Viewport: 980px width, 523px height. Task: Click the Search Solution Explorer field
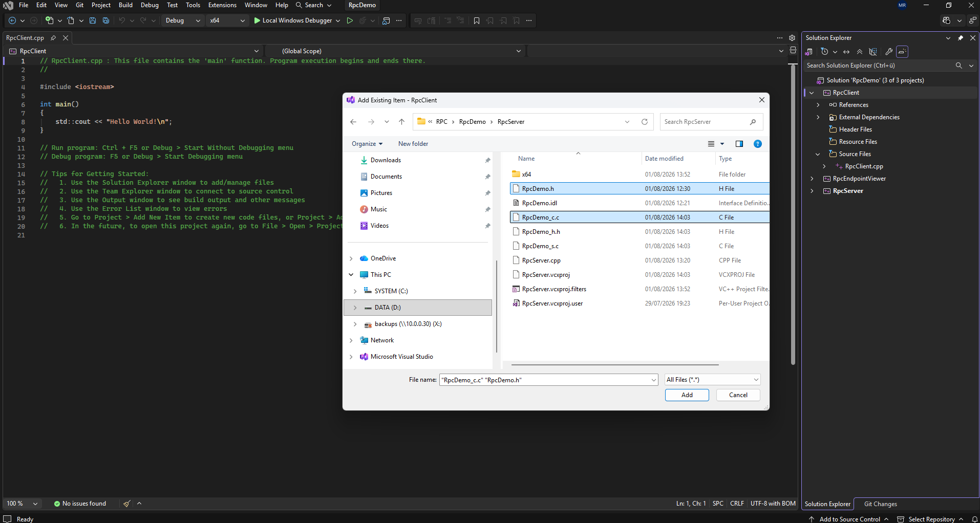pos(879,66)
